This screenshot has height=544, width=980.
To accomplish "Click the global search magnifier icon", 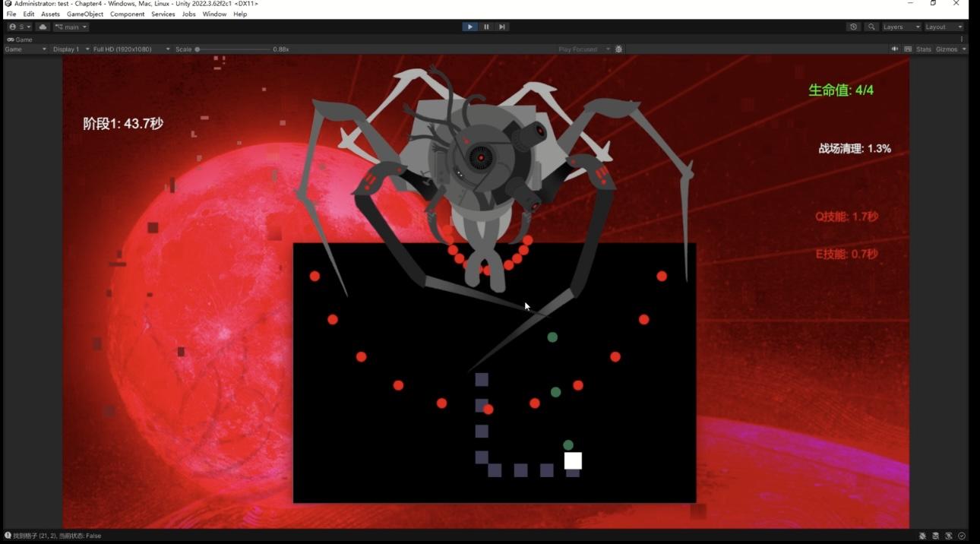I will tap(871, 27).
